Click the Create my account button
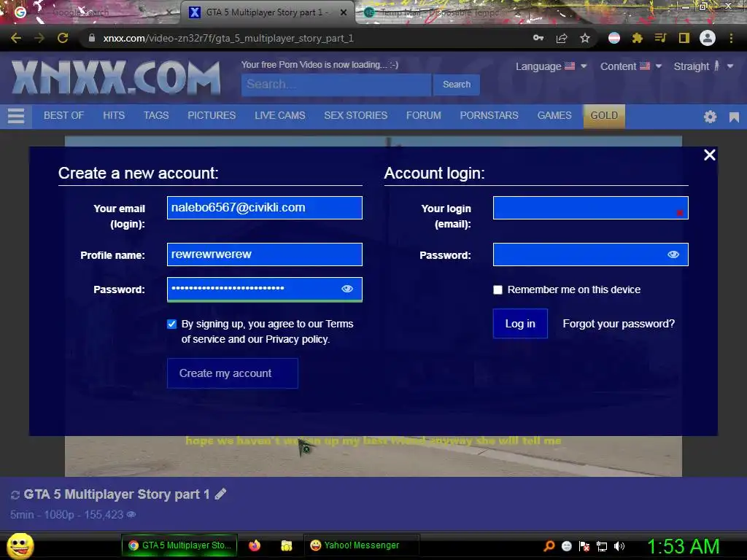 233,373
